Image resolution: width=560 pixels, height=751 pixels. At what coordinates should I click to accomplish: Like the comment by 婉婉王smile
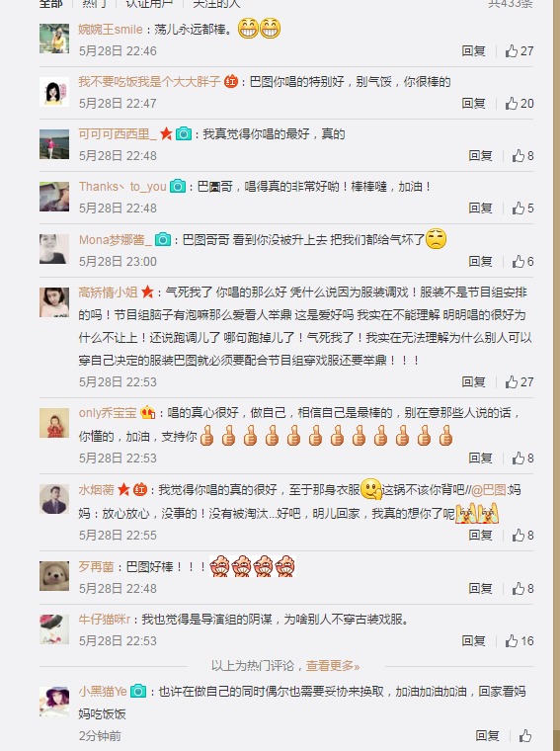(x=519, y=50)
